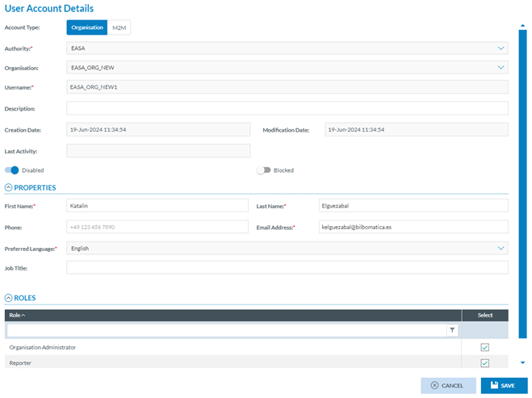Collapse the Roles section
The height and width of the screenshot is (398, 532).
tap(9, 298)
